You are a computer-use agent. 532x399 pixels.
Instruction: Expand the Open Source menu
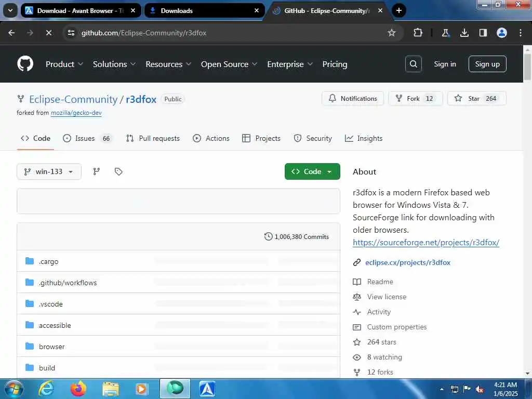(229, 64)
